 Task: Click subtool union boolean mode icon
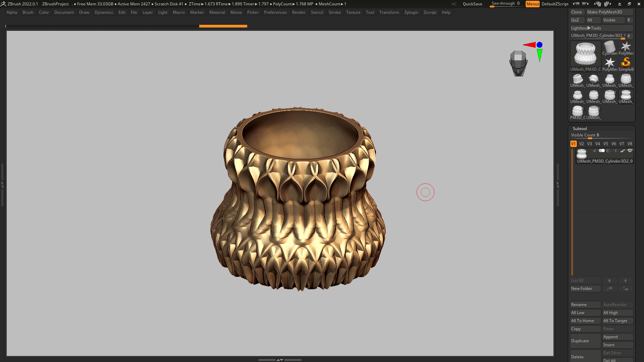[x=602, y=151]
